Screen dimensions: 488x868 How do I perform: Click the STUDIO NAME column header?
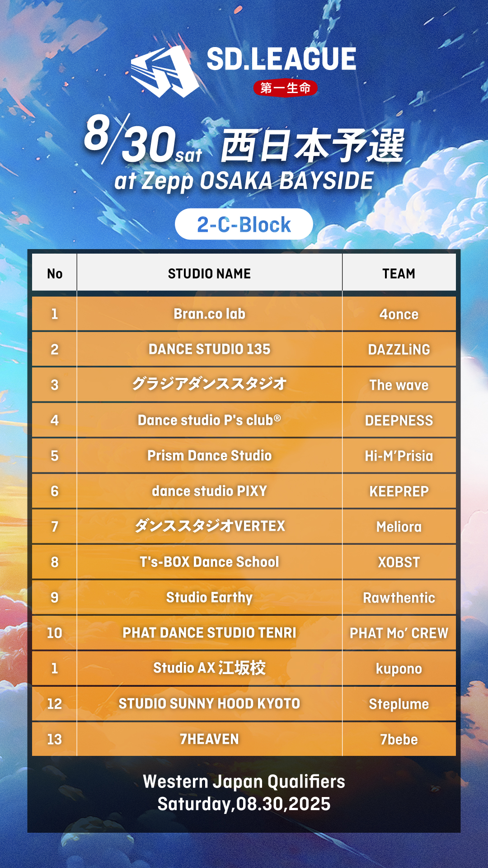(x=209, y=274)
